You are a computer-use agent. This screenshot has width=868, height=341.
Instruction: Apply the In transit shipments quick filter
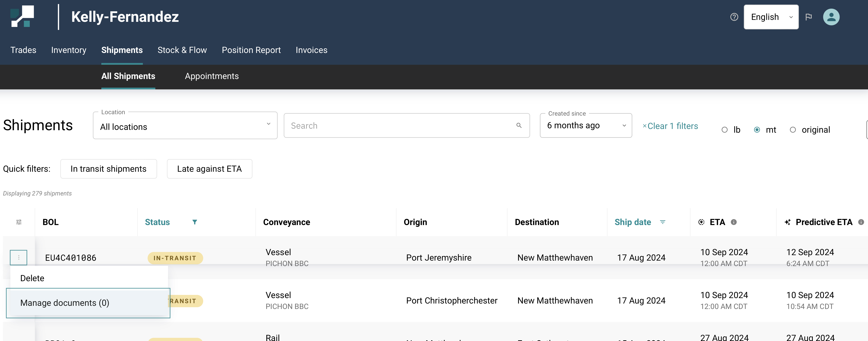click(109, 169)
